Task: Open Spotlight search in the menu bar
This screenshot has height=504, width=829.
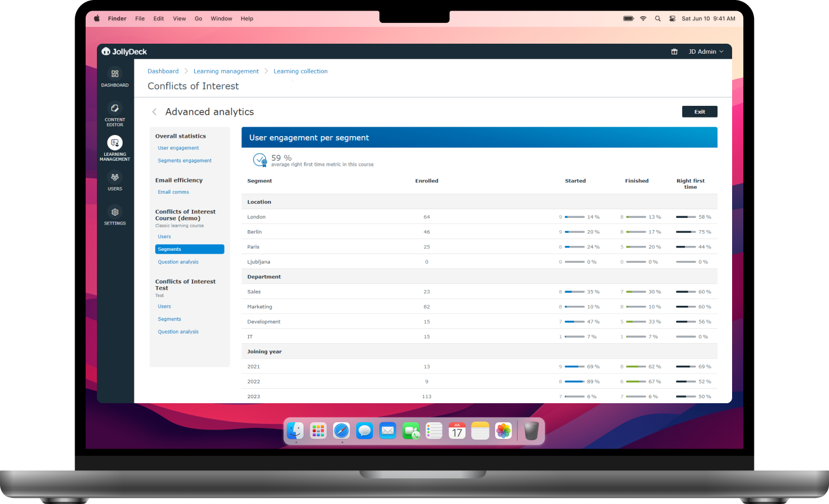Action: pos(658,18)
